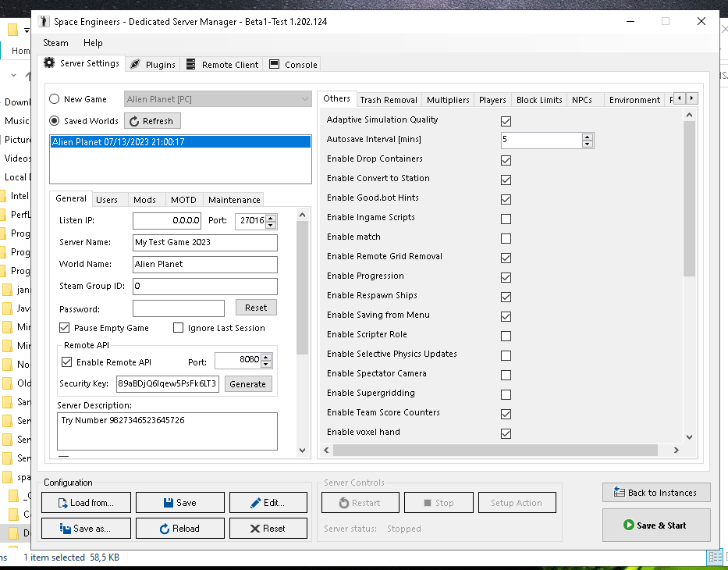The image size is (728, 570).
Task: Click the Save floppy disk icon button
Action: tap(179, 503)
